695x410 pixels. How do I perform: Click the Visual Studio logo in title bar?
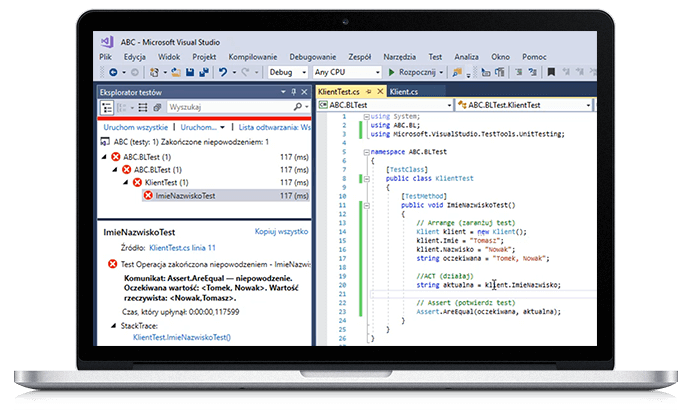pyautogui.click(x=107, y=42)
